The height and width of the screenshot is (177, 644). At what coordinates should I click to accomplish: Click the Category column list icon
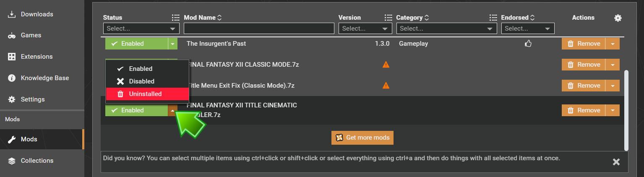pos(493,18)
